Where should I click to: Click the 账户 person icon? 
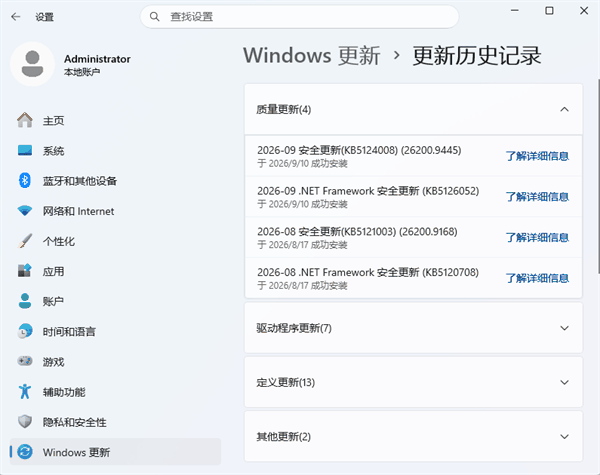pos(25,301)
